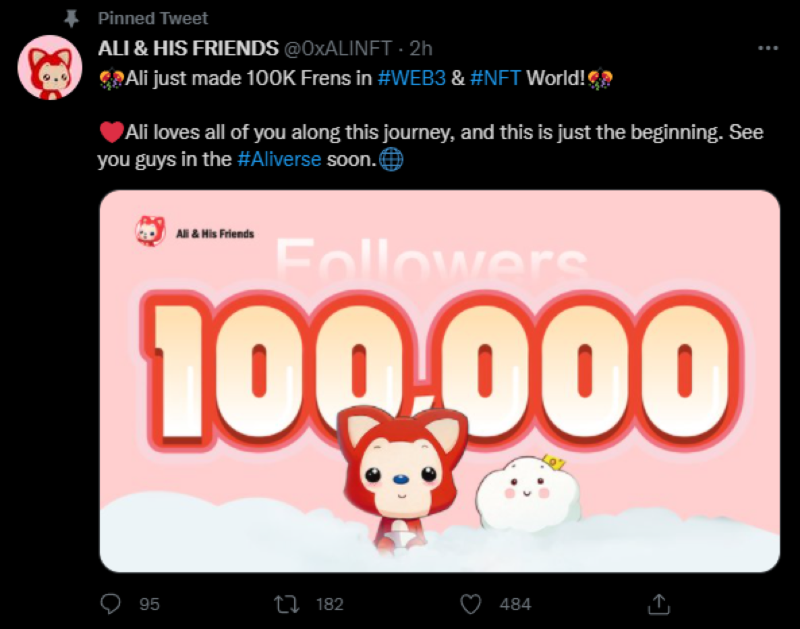Click the reply speech bubble icon
The height and width of the screenshot is (629, 800).
click(110, 604)
